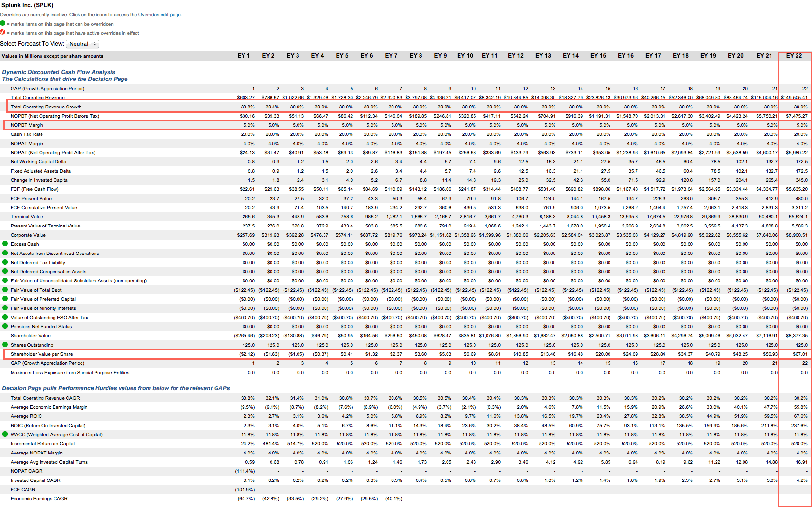
Task: Click FCF Present Value row label
Action: pyautogui.click(x=31, y=199)
